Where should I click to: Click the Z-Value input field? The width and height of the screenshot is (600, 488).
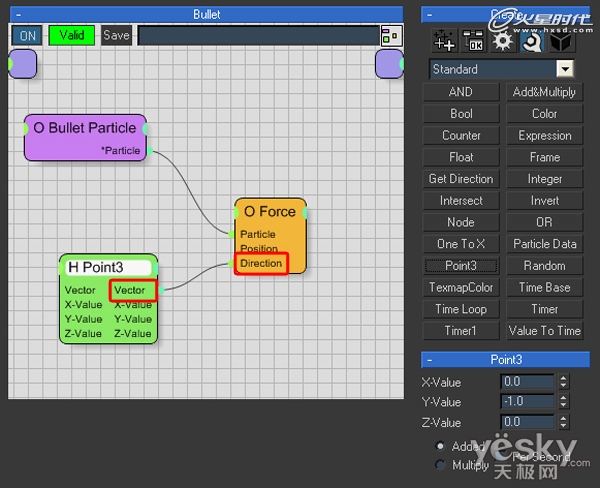point(527,422)
